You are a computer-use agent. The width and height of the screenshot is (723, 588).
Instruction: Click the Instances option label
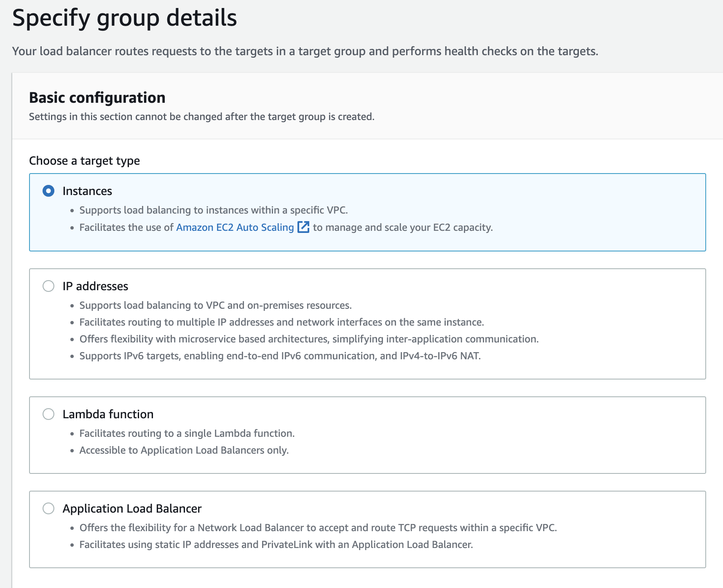click(x=87, y=191)
